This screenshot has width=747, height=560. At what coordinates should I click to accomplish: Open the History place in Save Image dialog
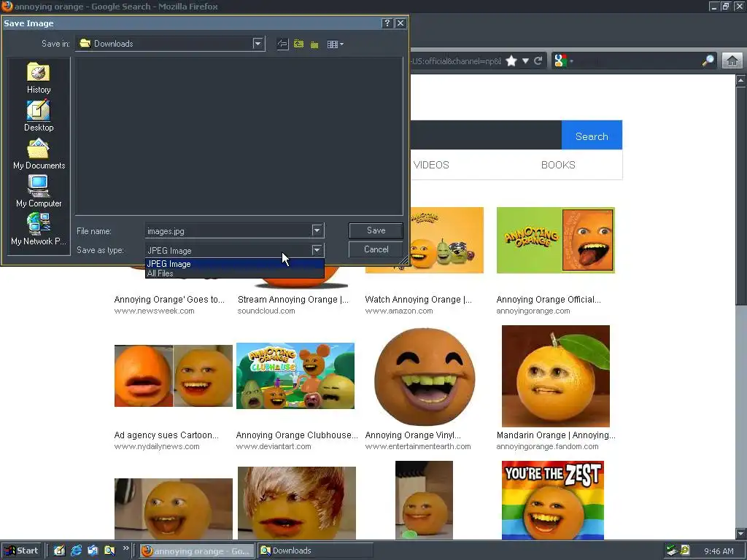click(x=39, y=78)
